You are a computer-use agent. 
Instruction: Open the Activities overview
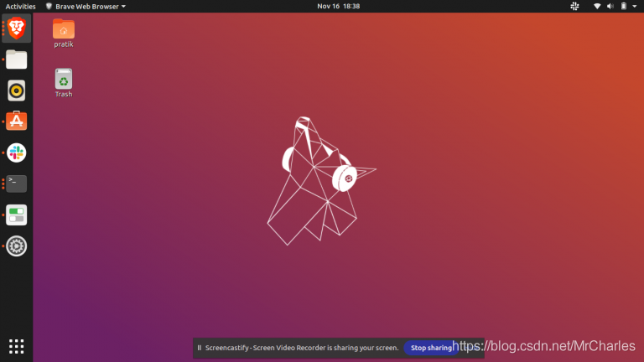20,6
